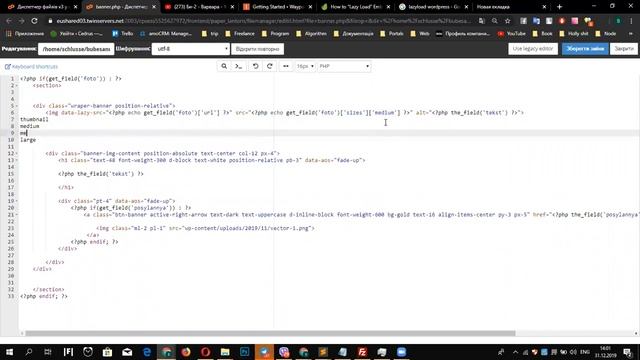Open Mail app from taskbar

[x=127, y=352]
